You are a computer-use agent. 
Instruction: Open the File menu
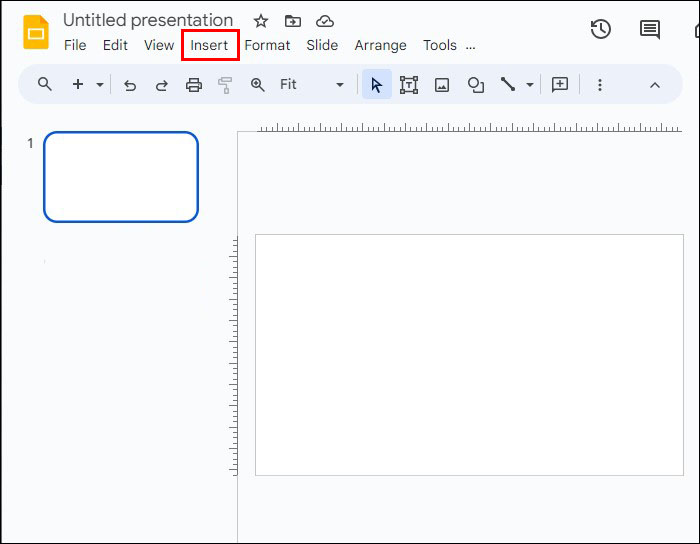[x=75, y=45]
